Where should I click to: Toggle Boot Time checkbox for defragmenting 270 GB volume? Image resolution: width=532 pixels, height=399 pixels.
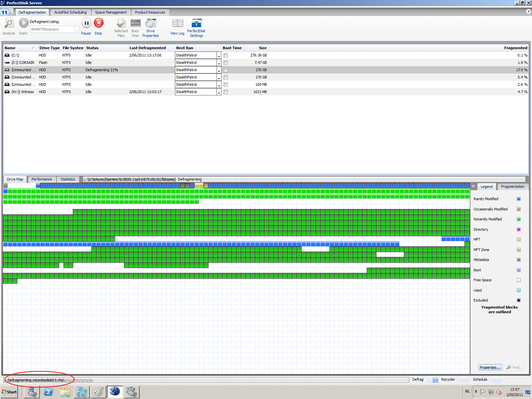click(225, 70)
